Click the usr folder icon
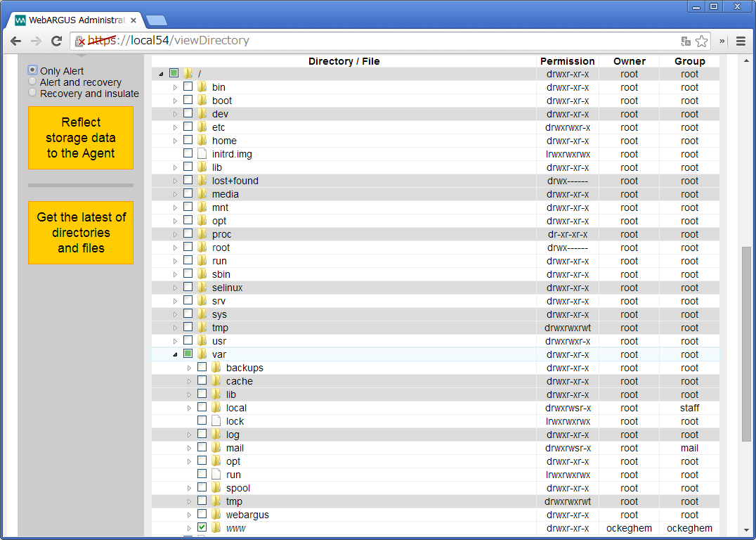756x540 pixels. point(202,341)
